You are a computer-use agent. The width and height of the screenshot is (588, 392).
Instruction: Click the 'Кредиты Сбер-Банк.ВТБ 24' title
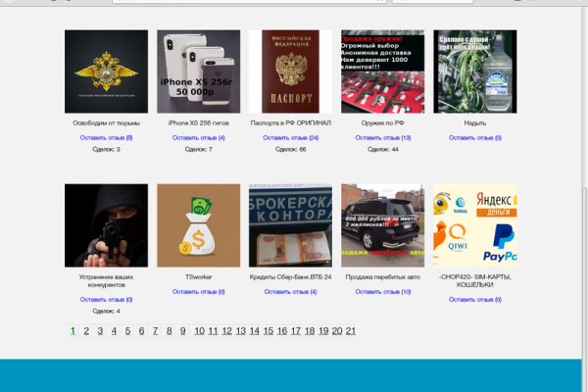(x=291, y=276)
